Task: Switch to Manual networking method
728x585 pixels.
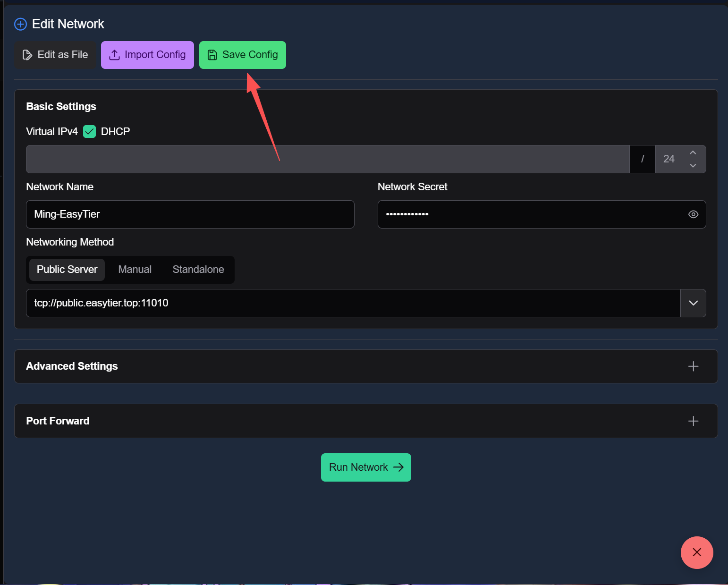Action: point(135,270)
